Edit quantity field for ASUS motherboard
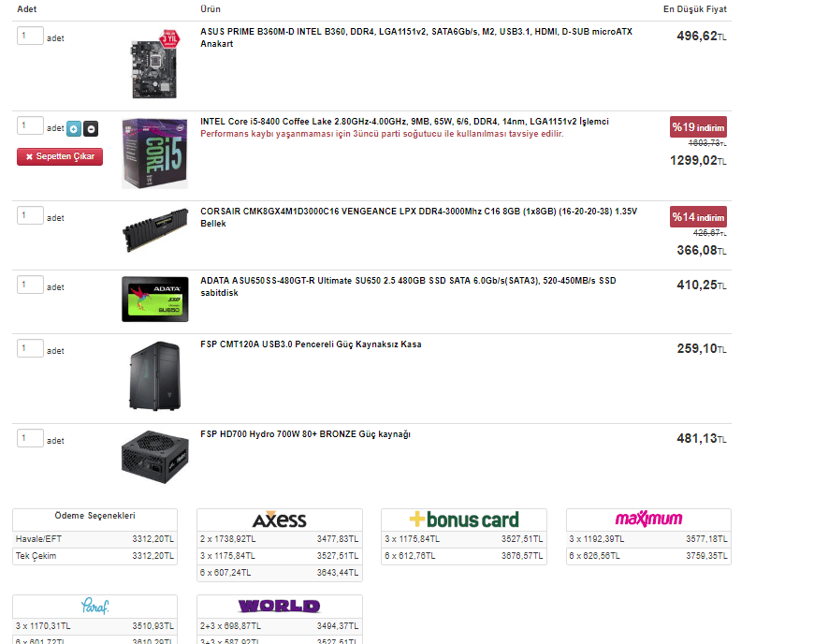This screenshot has height=644, width=814. (x=30, y=36)
